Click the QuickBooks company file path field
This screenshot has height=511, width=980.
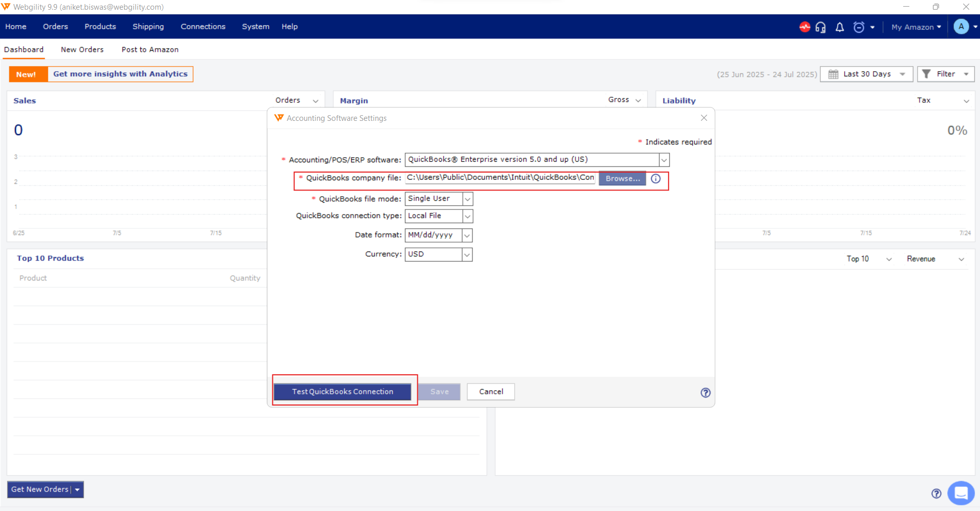(x=500, y=178)
